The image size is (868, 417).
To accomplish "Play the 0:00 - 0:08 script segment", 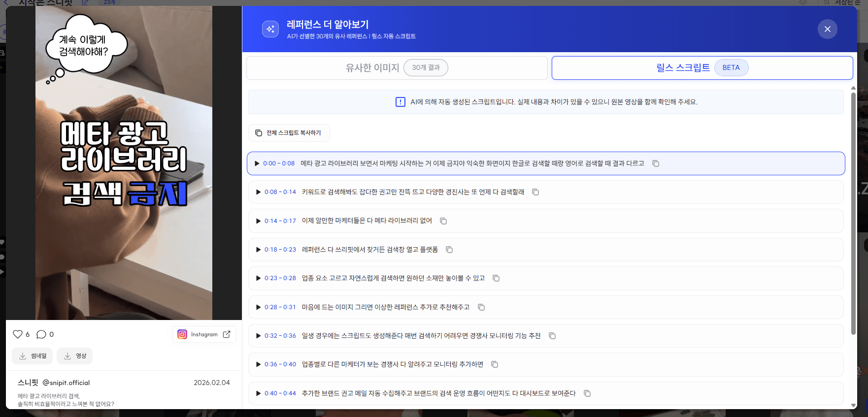I will [257, 163].
